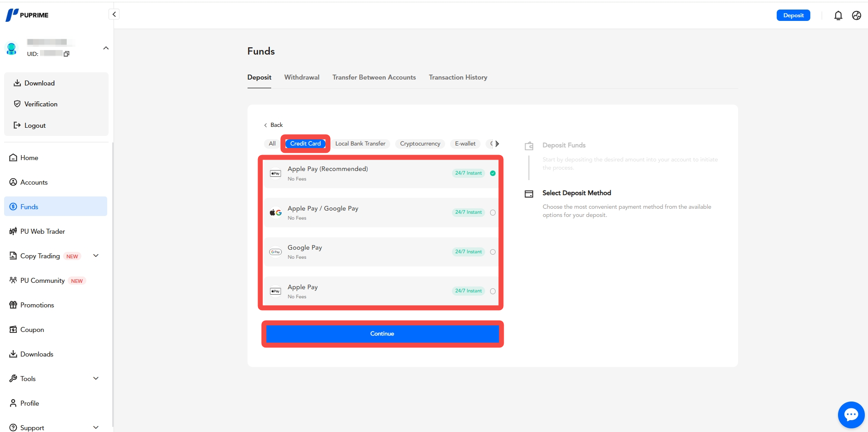Click the PUPRIME logo
The height and width of the screenshot is (432, 868).
click(27, 15)
